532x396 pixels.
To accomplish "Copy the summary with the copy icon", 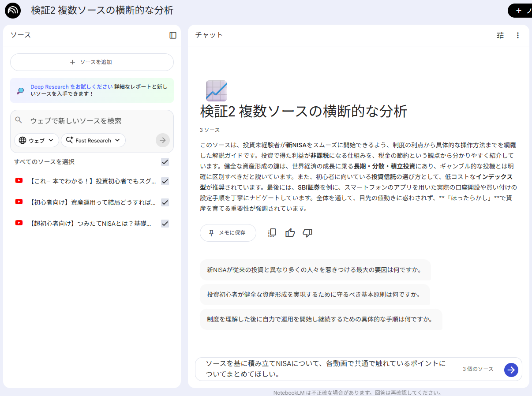I will (x=272, y=233).
